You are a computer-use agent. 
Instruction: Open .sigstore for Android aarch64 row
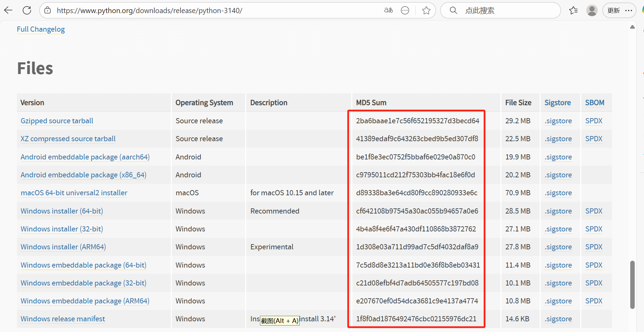pyautogui.click(x=558, y=157)
